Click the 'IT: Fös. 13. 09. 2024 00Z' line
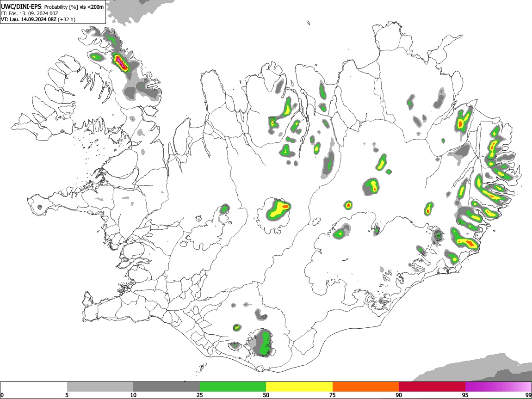 (x=30, y=13)
